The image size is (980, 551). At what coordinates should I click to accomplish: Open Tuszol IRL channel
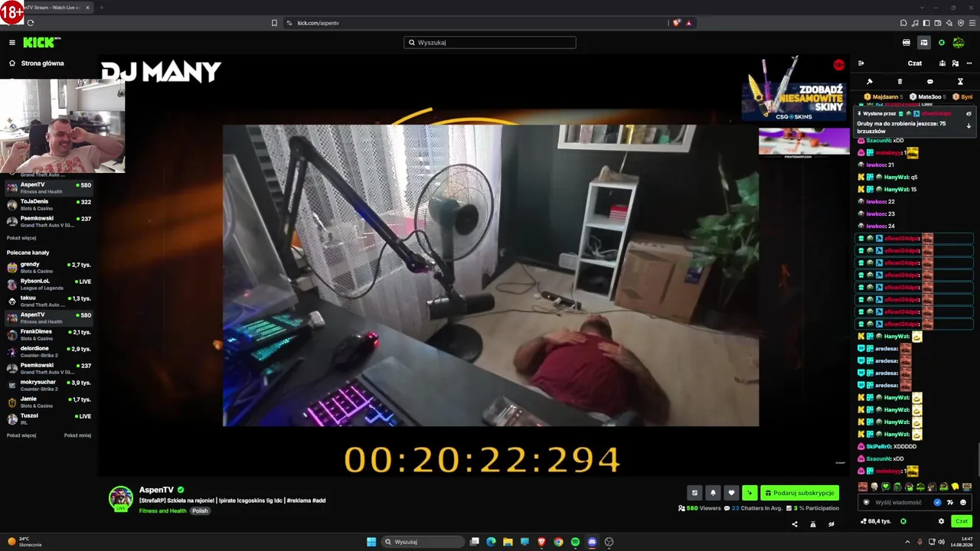pos(49,419)
